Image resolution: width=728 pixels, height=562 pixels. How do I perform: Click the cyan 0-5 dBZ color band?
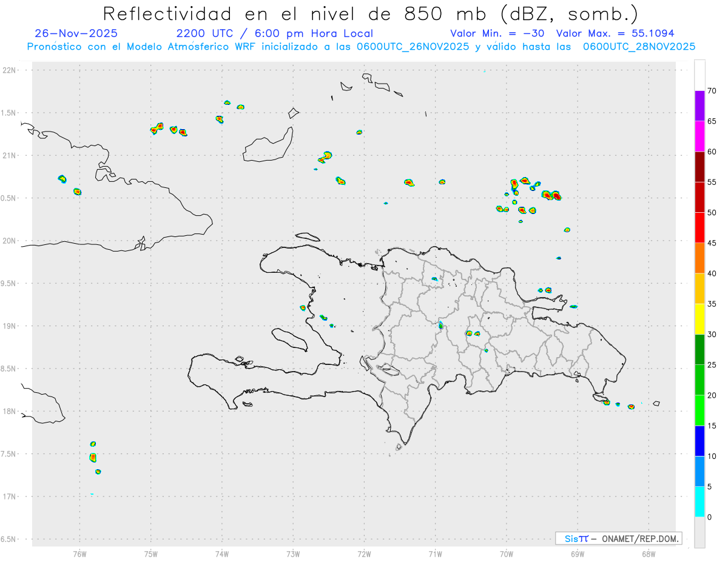pyautogui.click(x=699, y=501)
